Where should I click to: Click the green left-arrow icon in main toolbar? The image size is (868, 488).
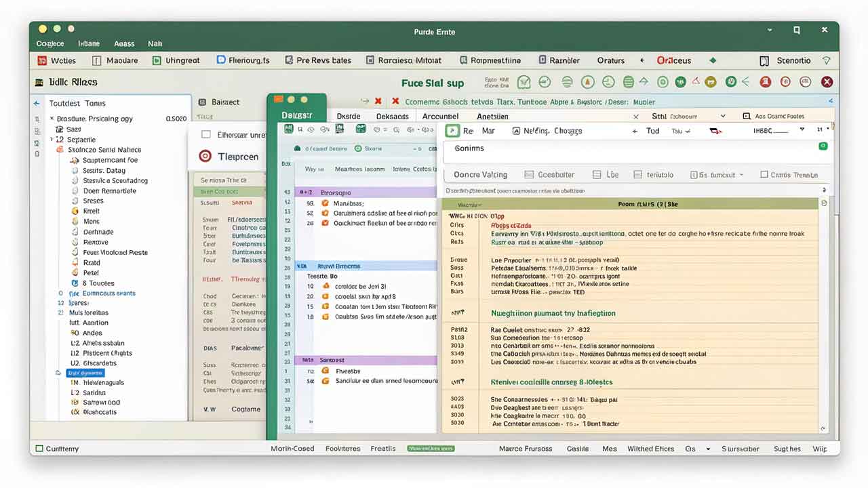746,82
